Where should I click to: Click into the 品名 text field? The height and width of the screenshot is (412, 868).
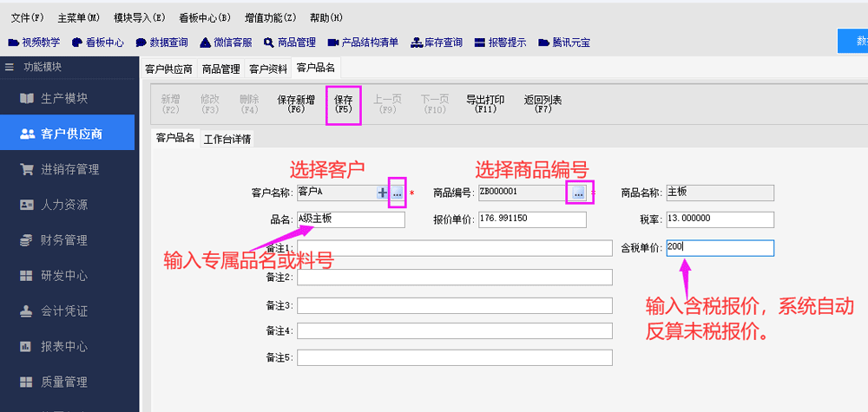coord(350,219)
